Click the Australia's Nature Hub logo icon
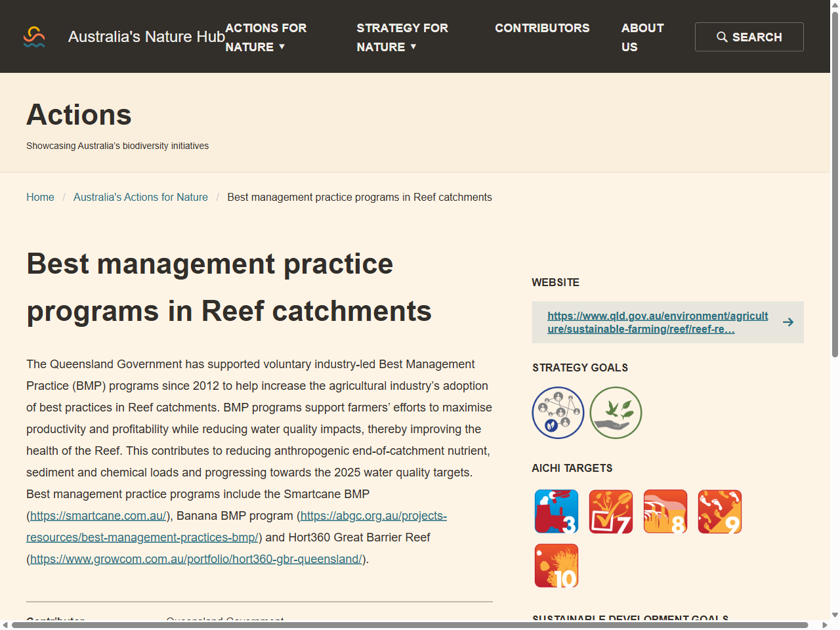 pos(33,37)
